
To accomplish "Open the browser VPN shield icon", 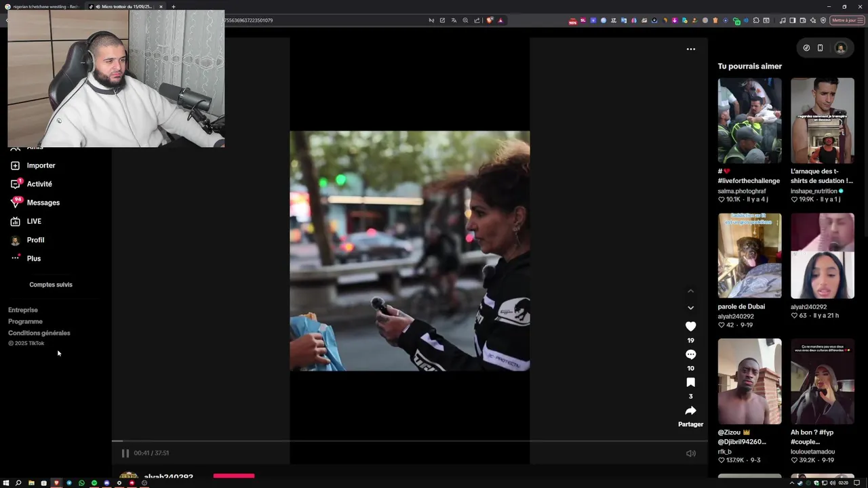I will pyautogui.click(x=823, y=20).
